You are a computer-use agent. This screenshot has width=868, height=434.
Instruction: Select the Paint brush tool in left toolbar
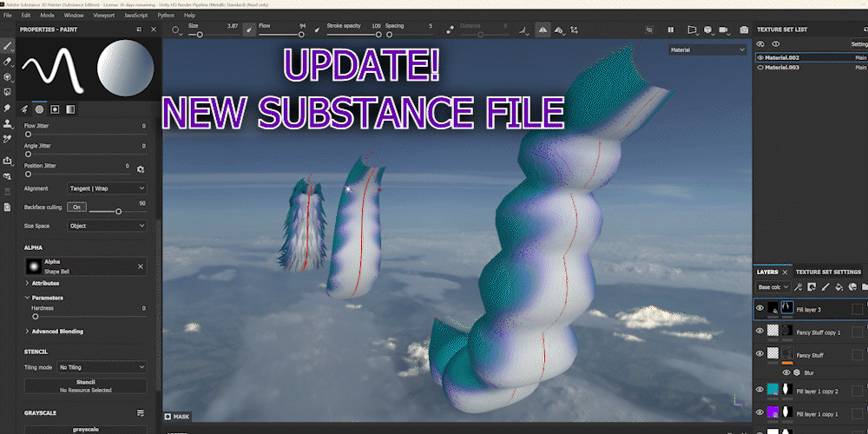click(8, 46)
